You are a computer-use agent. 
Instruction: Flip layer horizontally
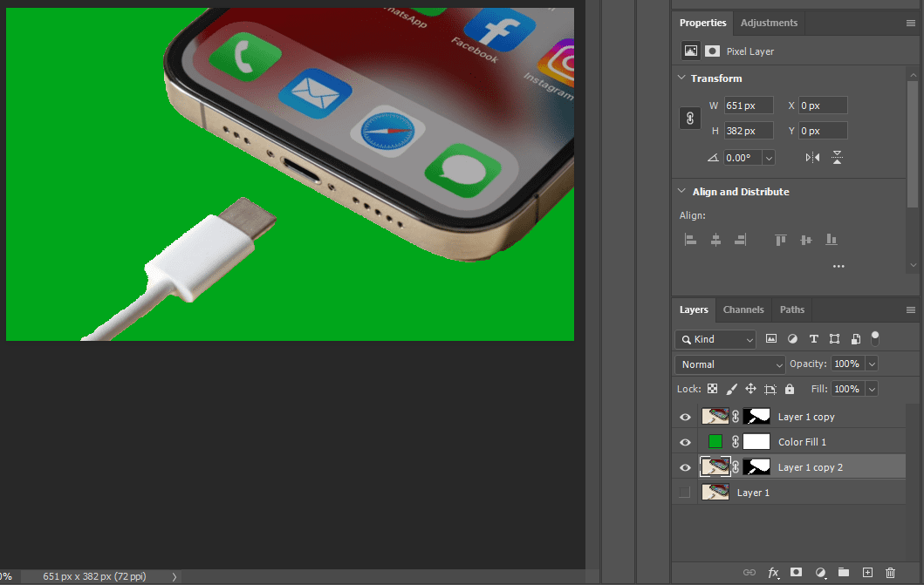coord(812,158)
